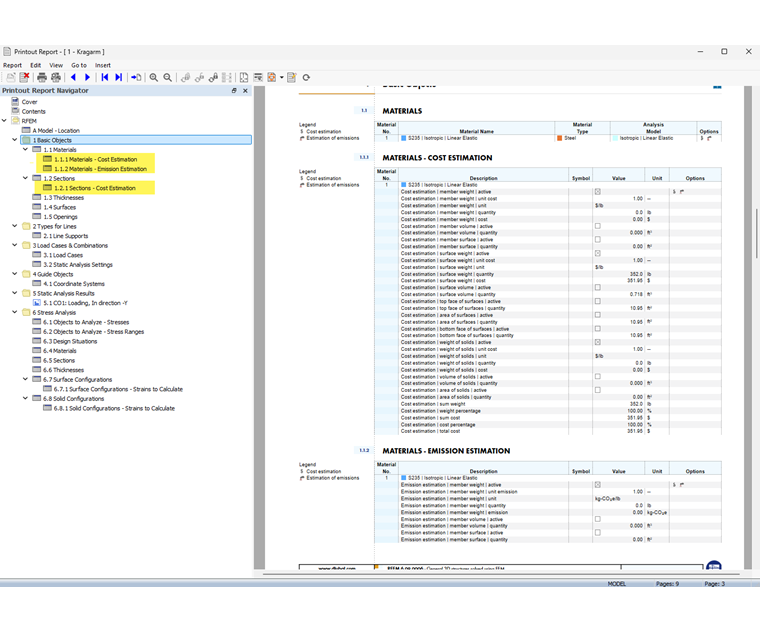760x632 pixels.
Task: Print the report using the printer icon
Action: click(x=42, y=78)
